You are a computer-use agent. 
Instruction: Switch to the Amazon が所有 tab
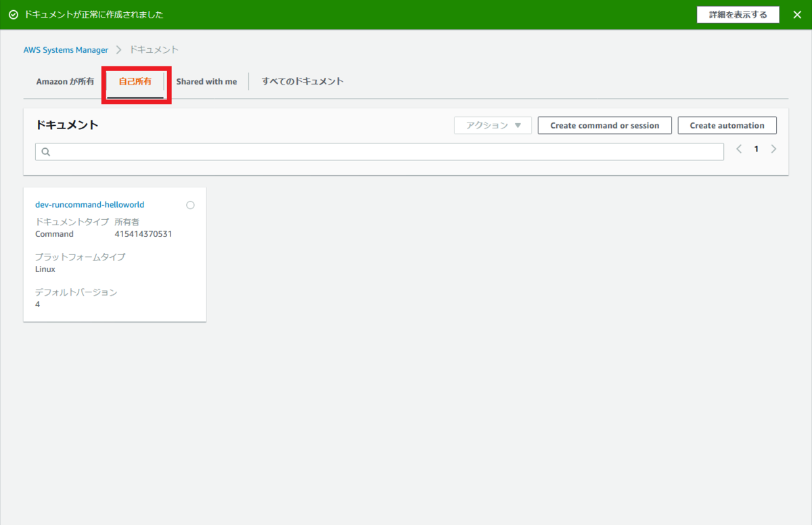65,81
